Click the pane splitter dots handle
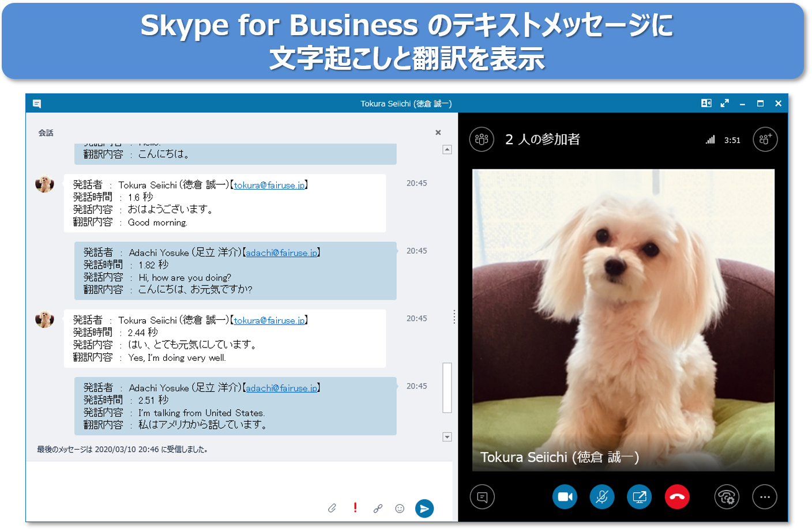Screen dimensions: 812x532 pyautogui.click(x=454, y=317)
